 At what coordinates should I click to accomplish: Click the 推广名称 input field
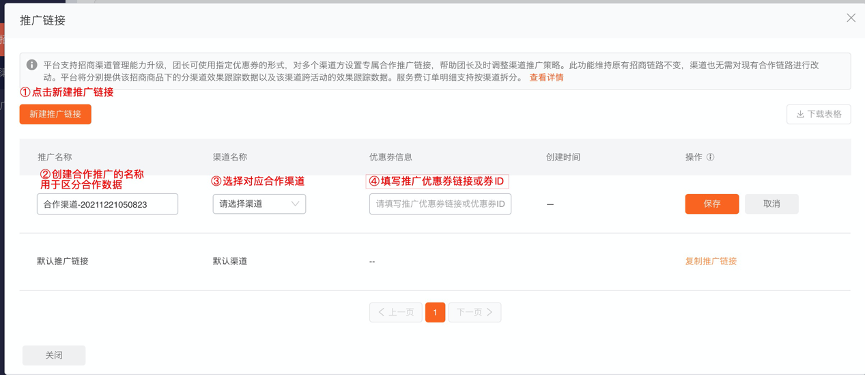click(x=108, y=204)
